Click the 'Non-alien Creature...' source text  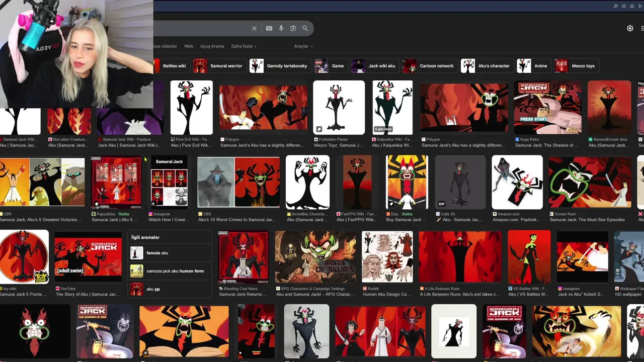(69, 139)
